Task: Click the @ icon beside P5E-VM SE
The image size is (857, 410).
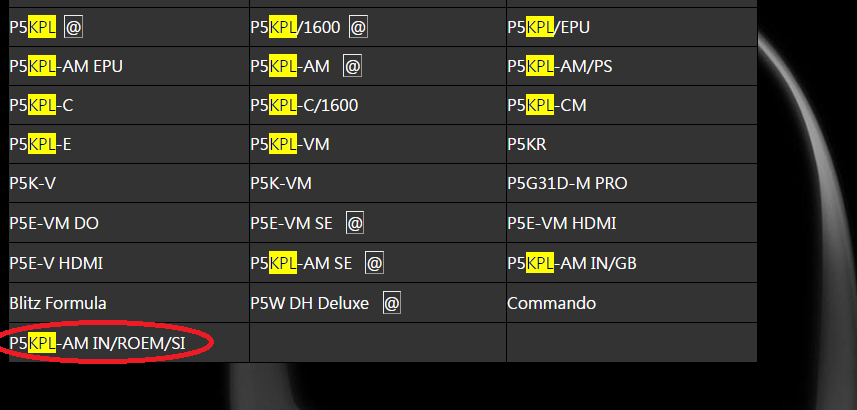Action: [355, 223]
